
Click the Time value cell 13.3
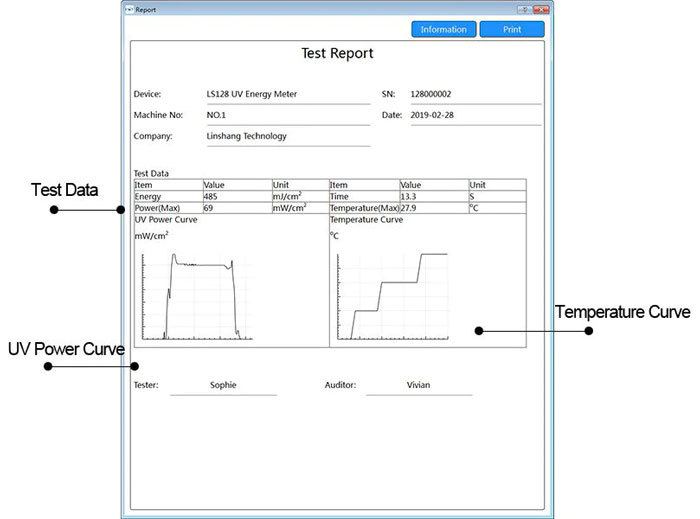click(x=434, y=197)
